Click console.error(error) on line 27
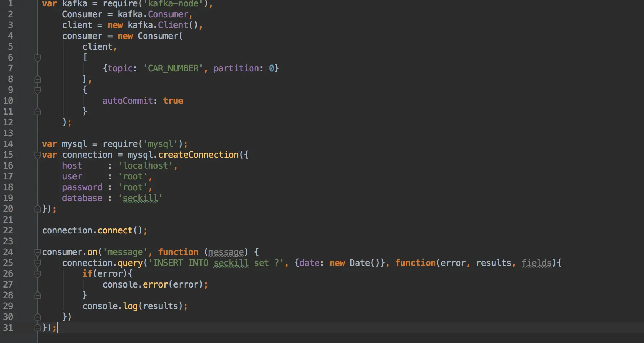Viewport: 644px width, 343px height. tap(155, 285)
